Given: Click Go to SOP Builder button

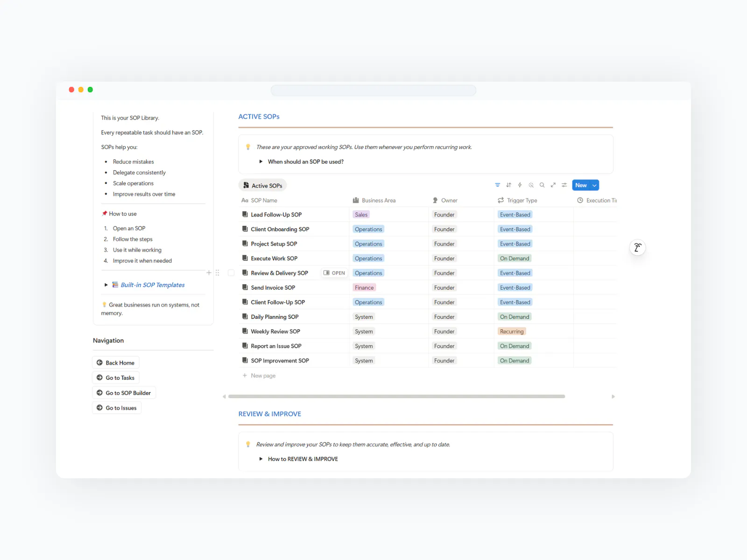Looking at the screenshot, I should click(124, 393).
